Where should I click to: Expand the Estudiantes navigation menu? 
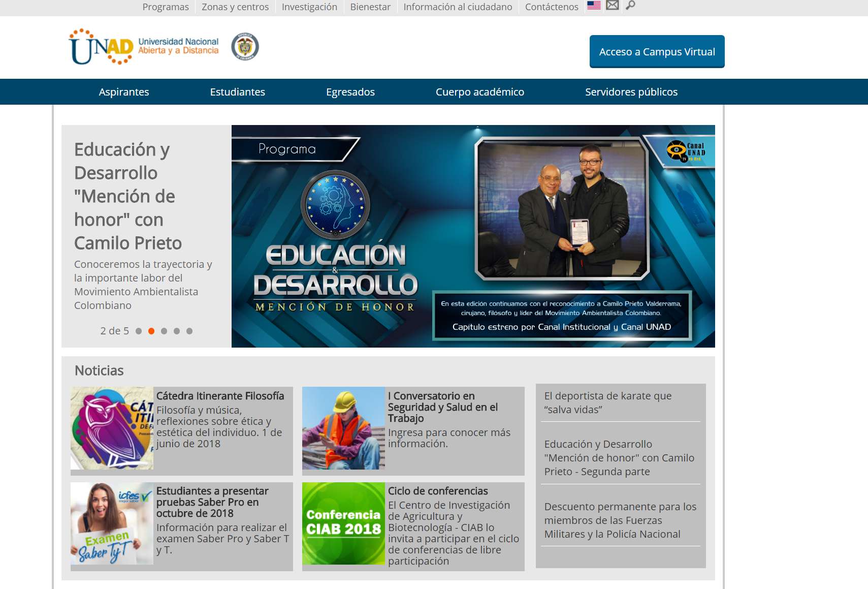[237, 92]
